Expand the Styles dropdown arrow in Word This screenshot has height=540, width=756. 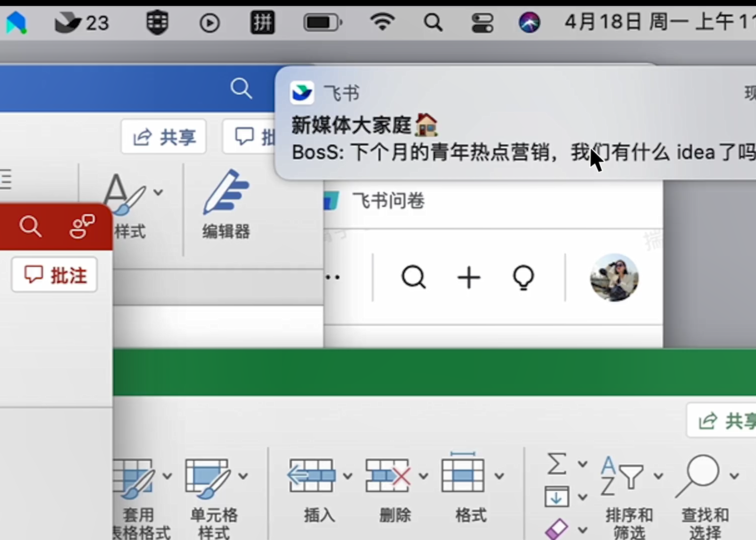click(x=158, y=192)
